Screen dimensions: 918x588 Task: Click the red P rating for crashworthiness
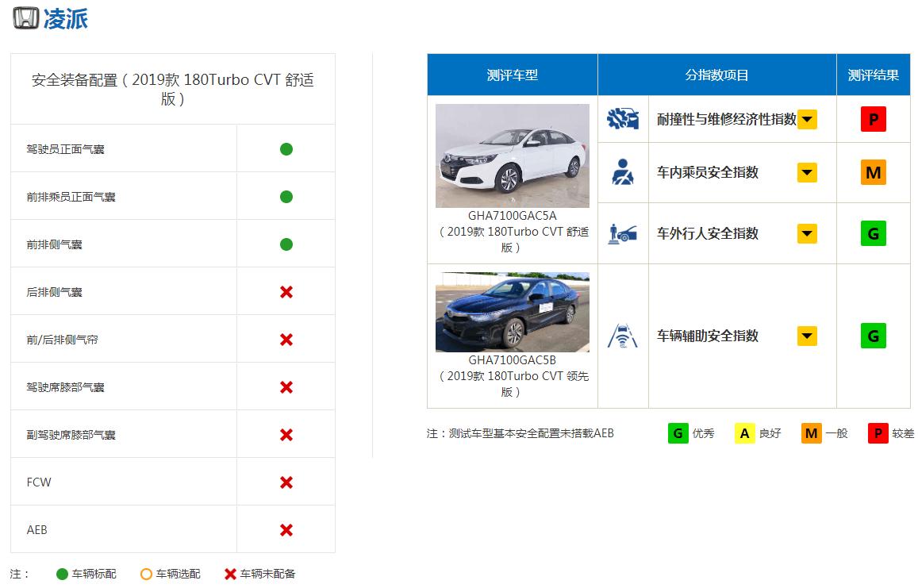pos(873,120)
